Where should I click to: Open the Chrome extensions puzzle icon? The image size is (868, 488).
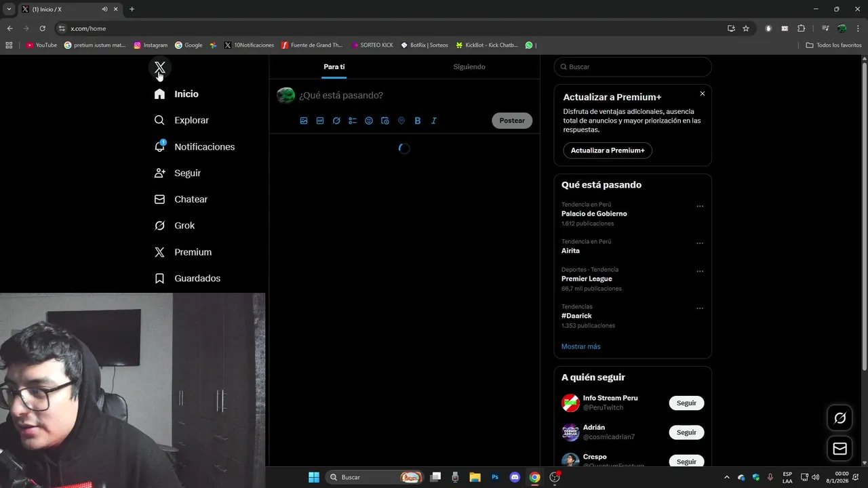click(x=802, y=28)
